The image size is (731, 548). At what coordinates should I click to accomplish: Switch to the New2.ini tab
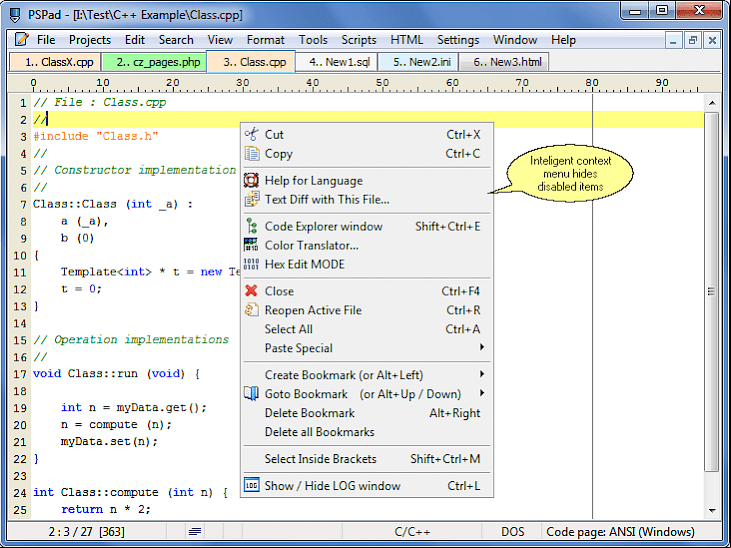coord(418,62)
